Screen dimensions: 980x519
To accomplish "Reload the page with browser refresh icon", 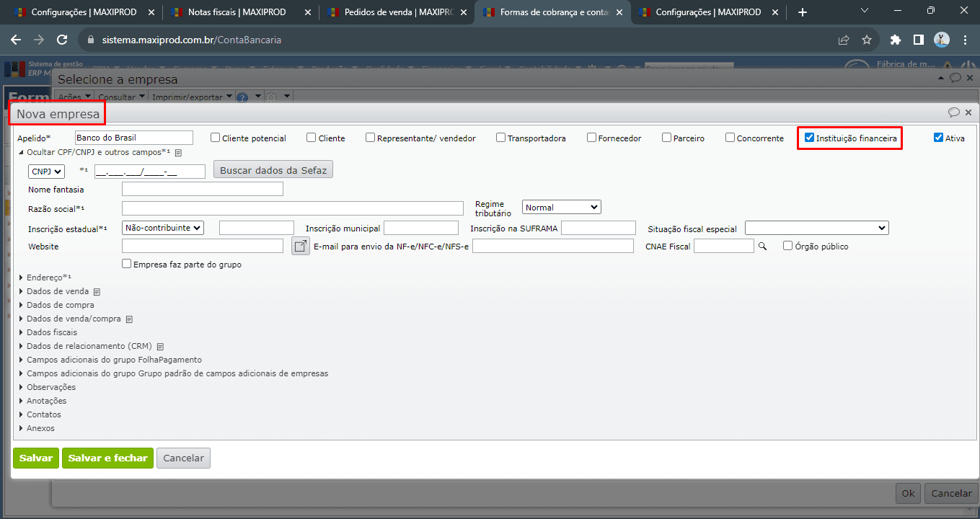I will pyautogui.click(x=62, y=40).
